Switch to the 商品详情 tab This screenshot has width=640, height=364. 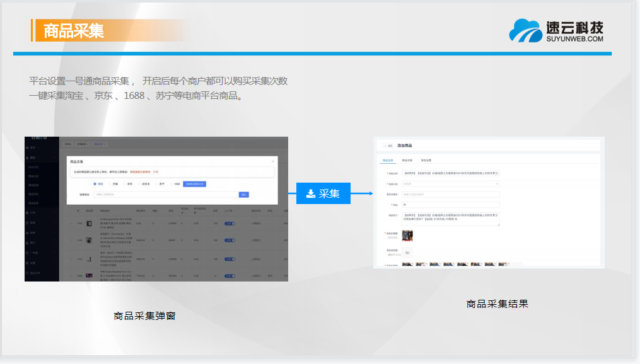coord(408,160)
